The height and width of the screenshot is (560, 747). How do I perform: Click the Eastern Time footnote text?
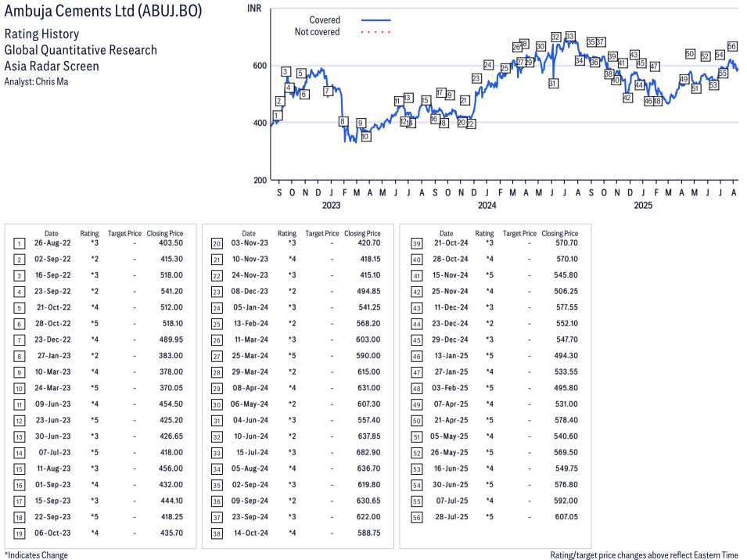point(644,555)
